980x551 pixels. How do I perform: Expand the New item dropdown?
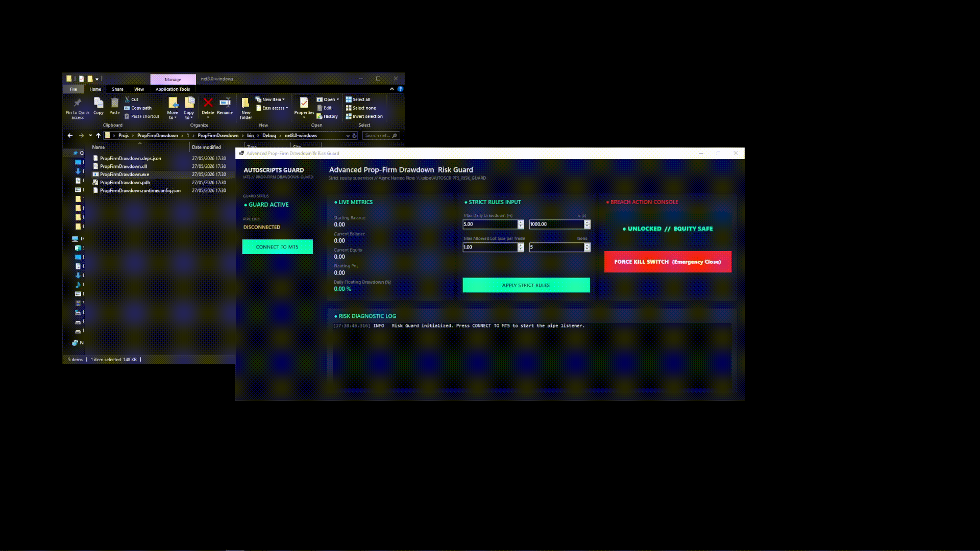[x=270, y=99]
